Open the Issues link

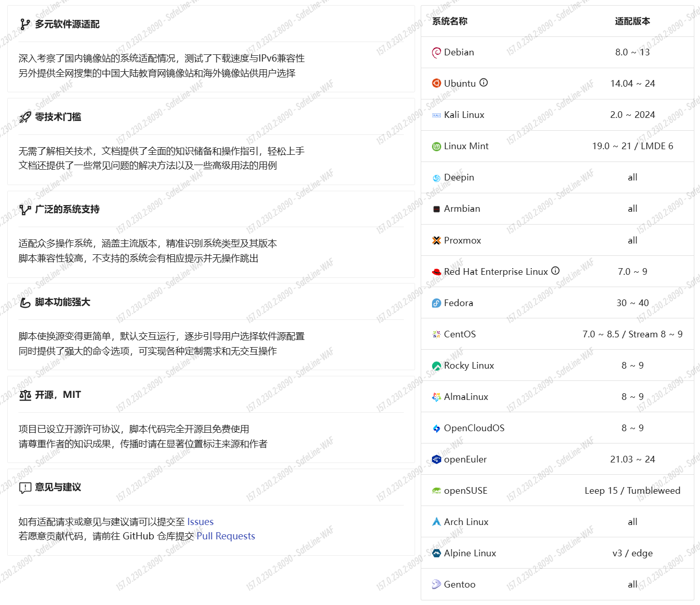click(x=200, y=521)
